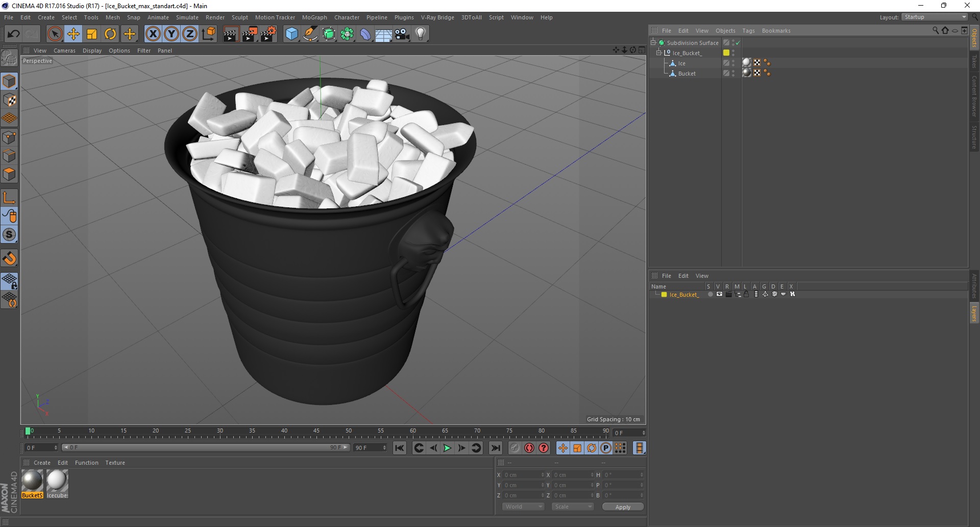Select the Bucket object in tree

point(687,74)
